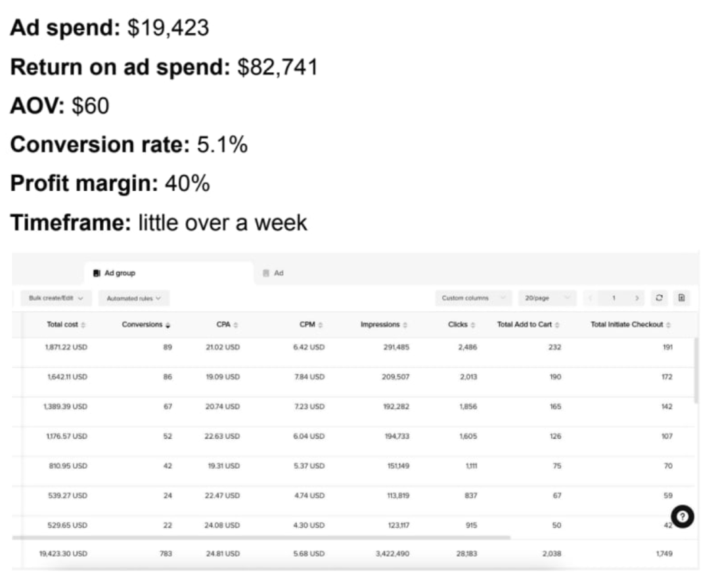Sort by Total cost column arrows

(x=84, y=325)
